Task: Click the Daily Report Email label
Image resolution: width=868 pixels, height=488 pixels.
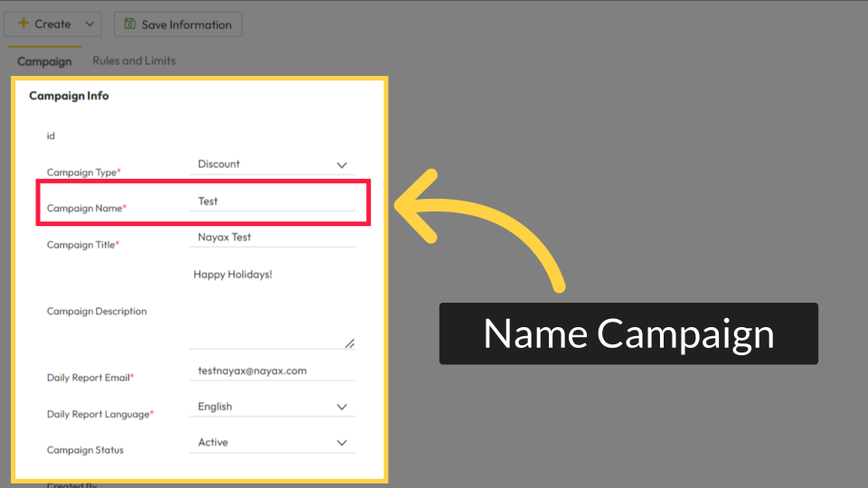Action: 90,378
